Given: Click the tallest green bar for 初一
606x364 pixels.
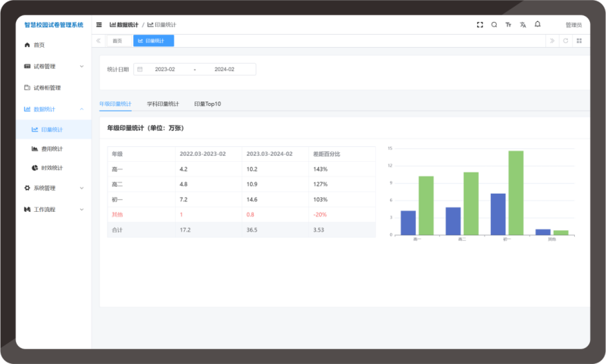Looking at the screenshot, I should click(x=516, y=193).
